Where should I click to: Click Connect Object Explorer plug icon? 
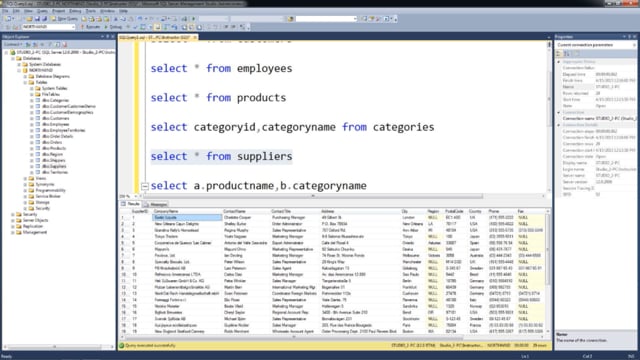coord(29,44)
